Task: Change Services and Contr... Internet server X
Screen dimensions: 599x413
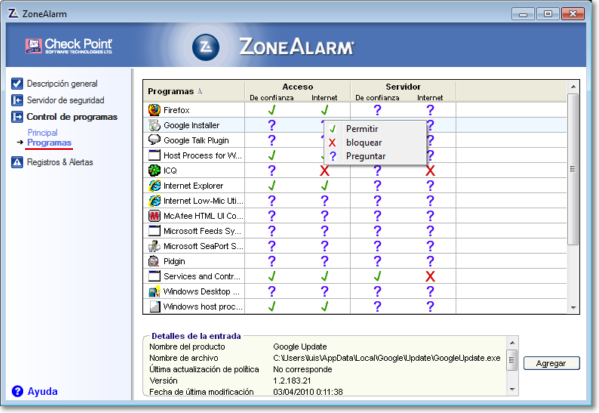Action: click(x=430, y=276)
